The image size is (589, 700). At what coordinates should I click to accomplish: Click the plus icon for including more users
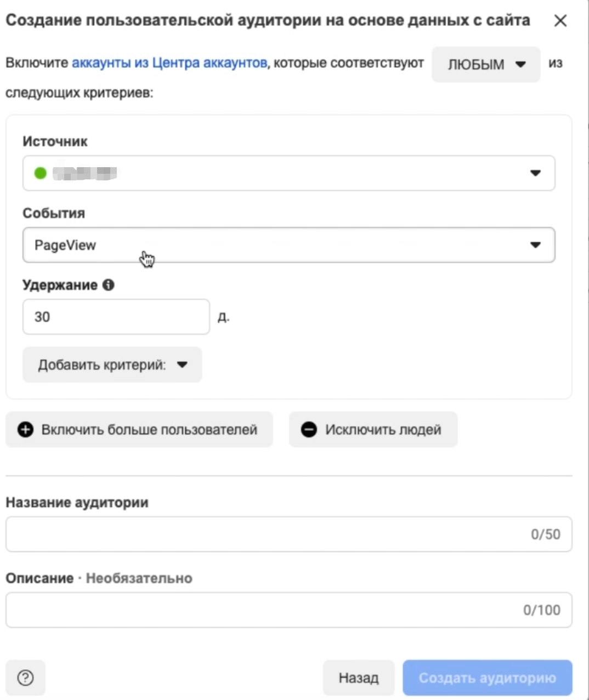[x=26, y=429]
